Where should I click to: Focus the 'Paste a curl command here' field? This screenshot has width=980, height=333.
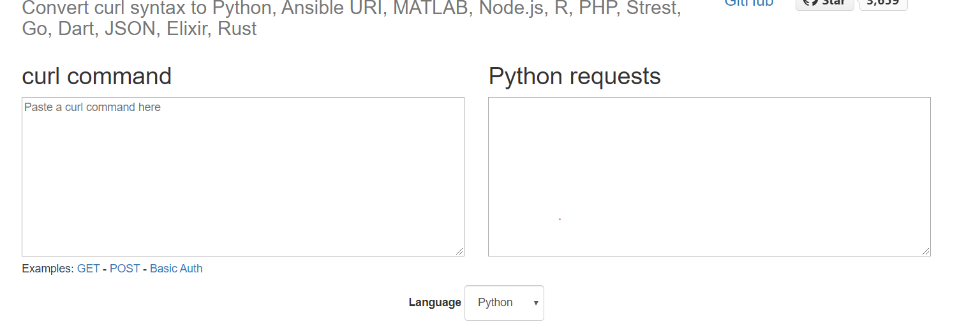tap(242, 177)
